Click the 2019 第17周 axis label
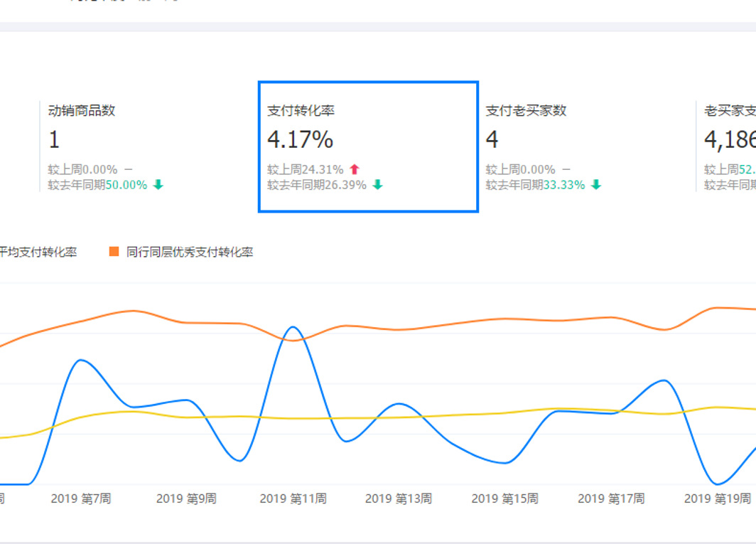This screenshot has height=544, width=756. tap(611, 498)
